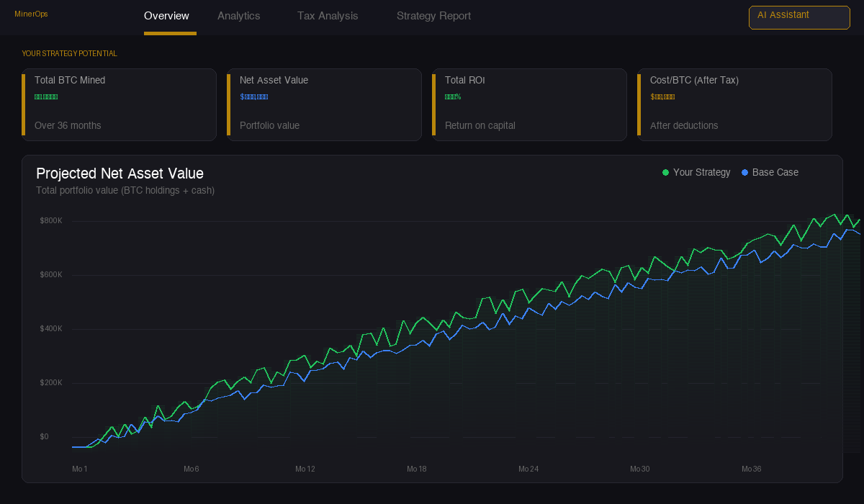Click the $400K axis label

(51, 328)
